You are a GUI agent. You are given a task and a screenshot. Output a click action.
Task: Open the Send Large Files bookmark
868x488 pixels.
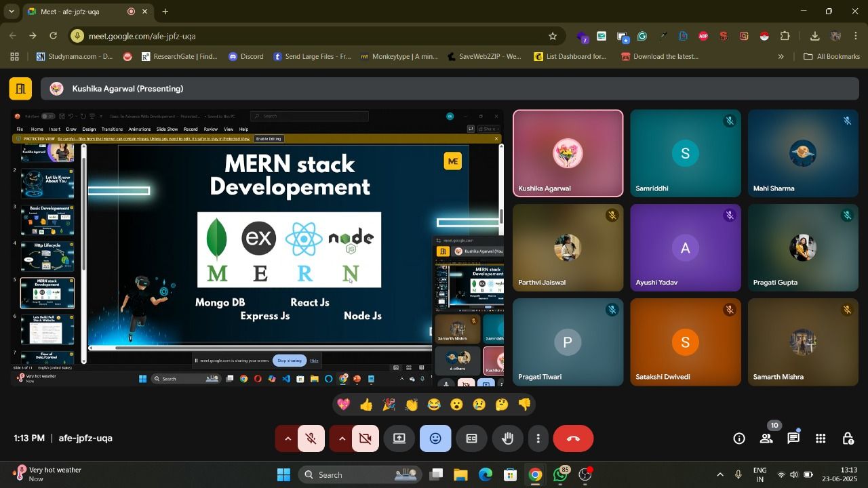[312, 56]
